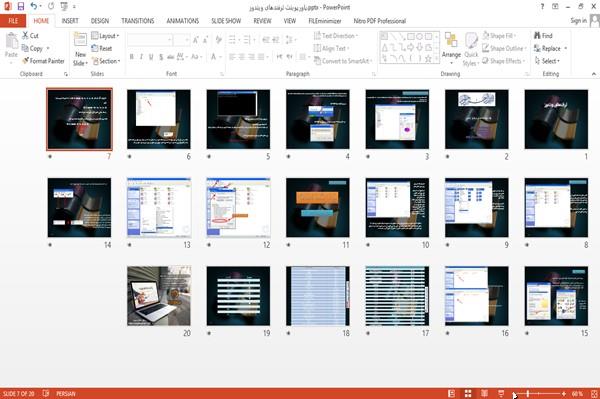Collapse the ribbon with the chevron arrow
Viewport: 600px width, 399px height.
[x=593, y=74]
